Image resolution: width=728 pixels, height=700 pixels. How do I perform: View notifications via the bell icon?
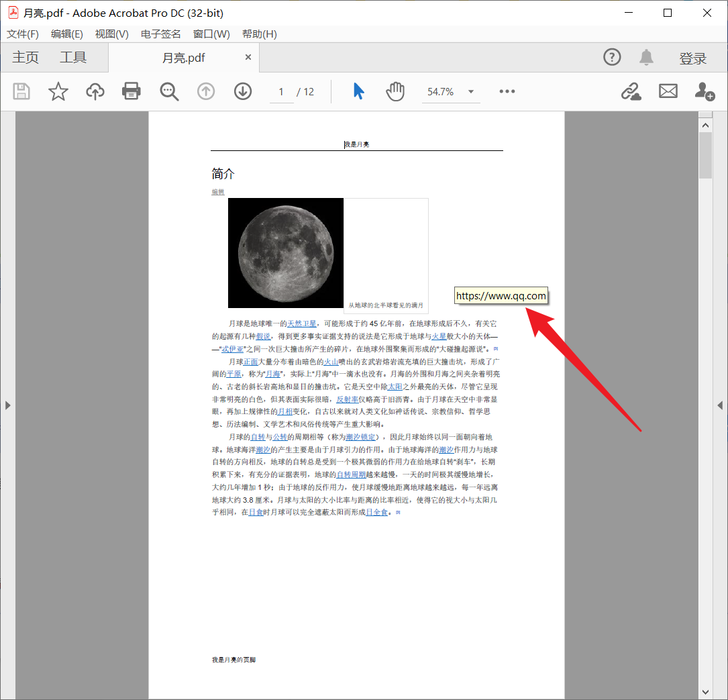pyautogui.click(x=646, y=57)
